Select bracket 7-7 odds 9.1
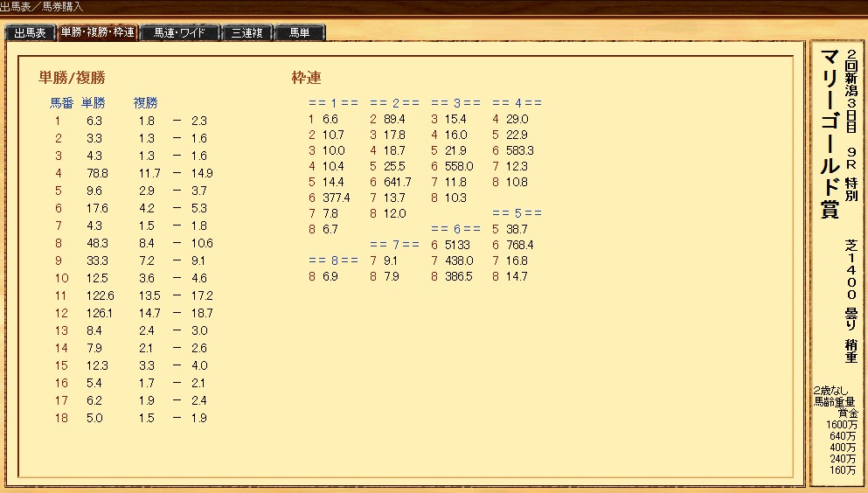This screenshot has width=868, height=493. click(390, 260)
